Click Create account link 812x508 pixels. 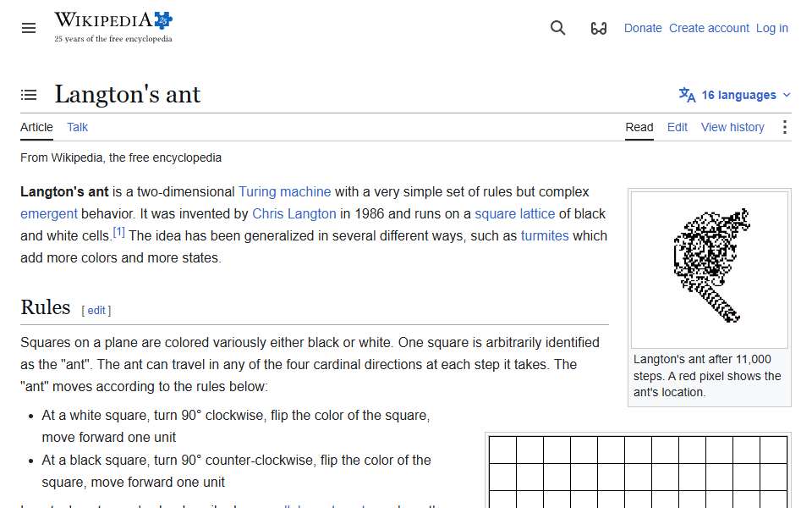click(709, 29)
